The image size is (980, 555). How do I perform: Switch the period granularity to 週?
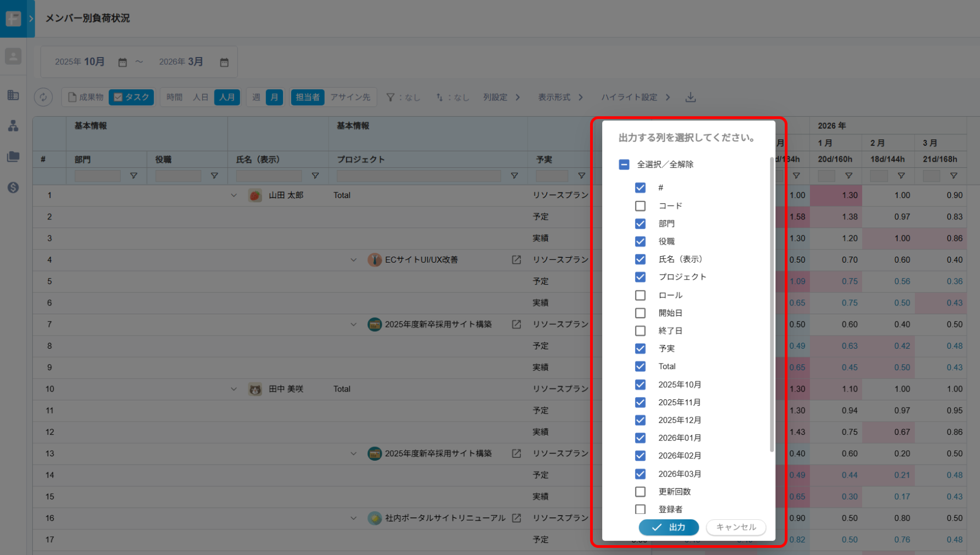(256, 97)
